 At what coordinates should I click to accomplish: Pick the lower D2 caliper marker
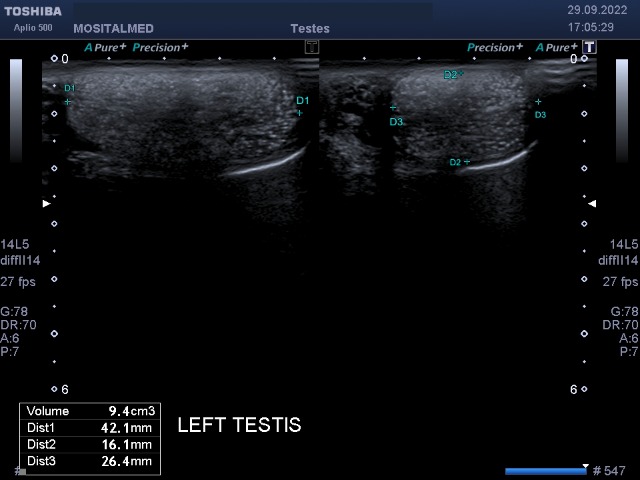[466, 161]
